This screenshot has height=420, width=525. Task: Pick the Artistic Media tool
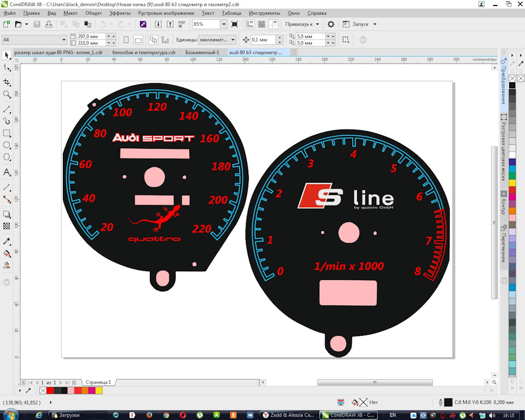[7, 121]
